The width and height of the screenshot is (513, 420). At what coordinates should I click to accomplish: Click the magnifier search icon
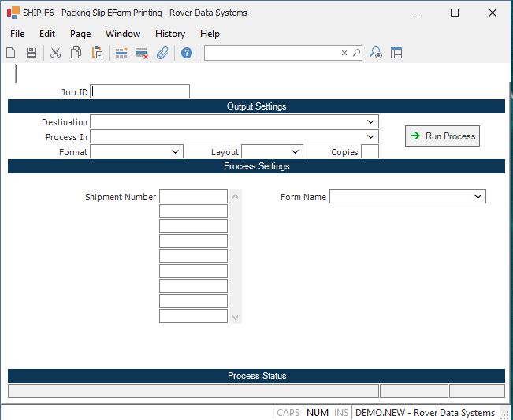coord(356,53)
